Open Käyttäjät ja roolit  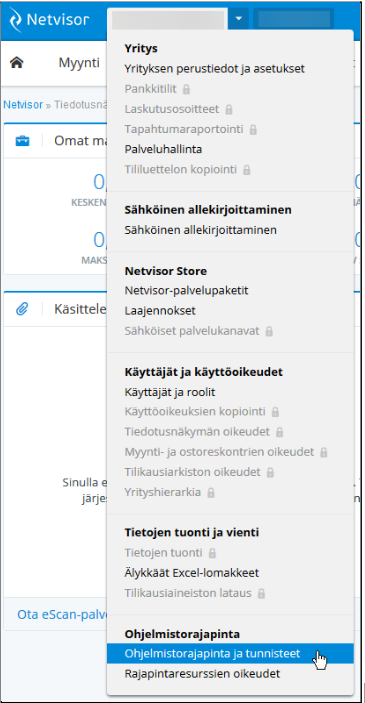pos(169,392)
